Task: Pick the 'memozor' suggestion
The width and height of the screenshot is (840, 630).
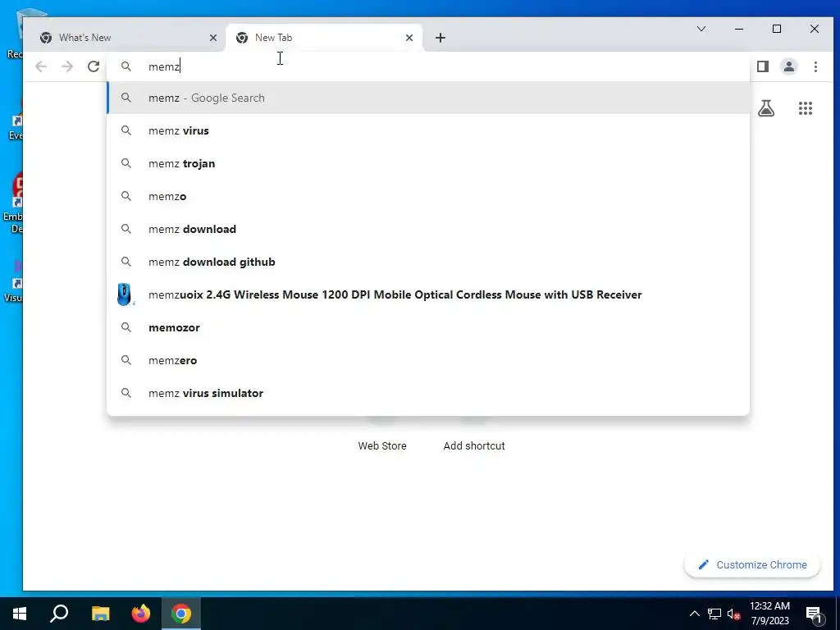Action: pos(428,327)
